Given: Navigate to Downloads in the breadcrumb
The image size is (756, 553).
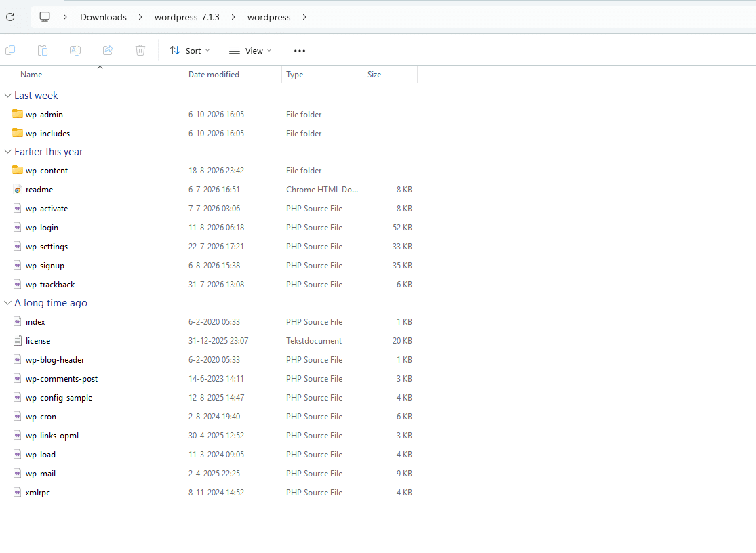Looking at the screenshot, I should (103, 18).
